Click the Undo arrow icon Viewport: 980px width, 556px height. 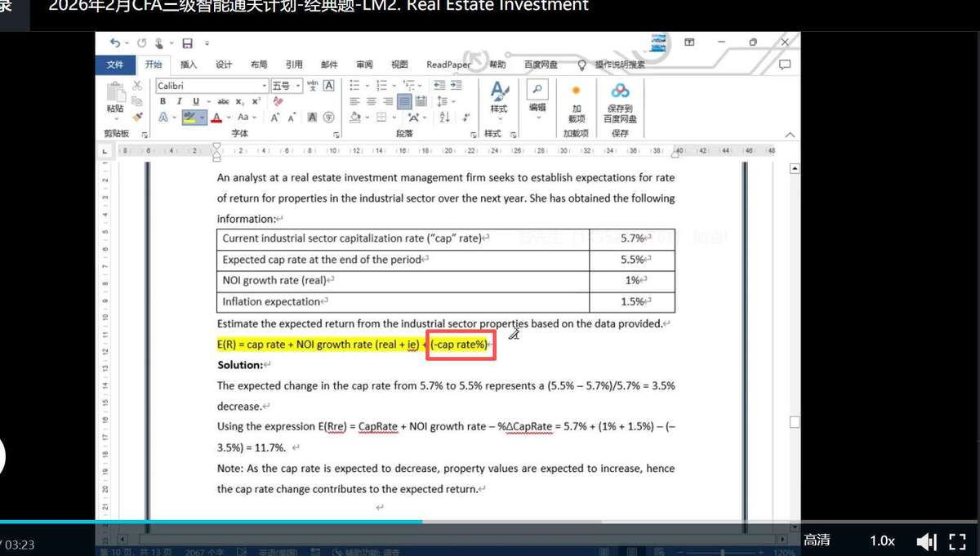(x=114, y=43)
